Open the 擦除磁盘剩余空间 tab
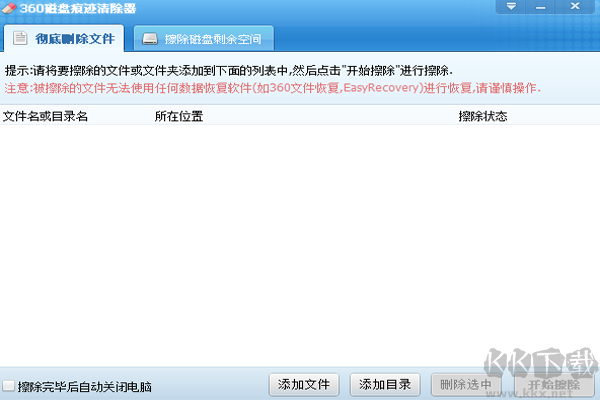600x400 pixels. point(204,38)
